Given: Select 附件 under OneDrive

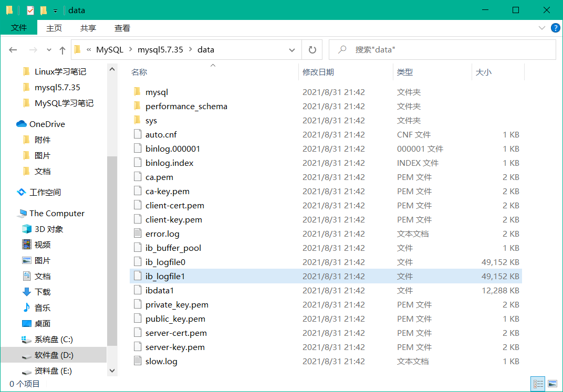Looking at the screenshot, I should tap(42, 140).
